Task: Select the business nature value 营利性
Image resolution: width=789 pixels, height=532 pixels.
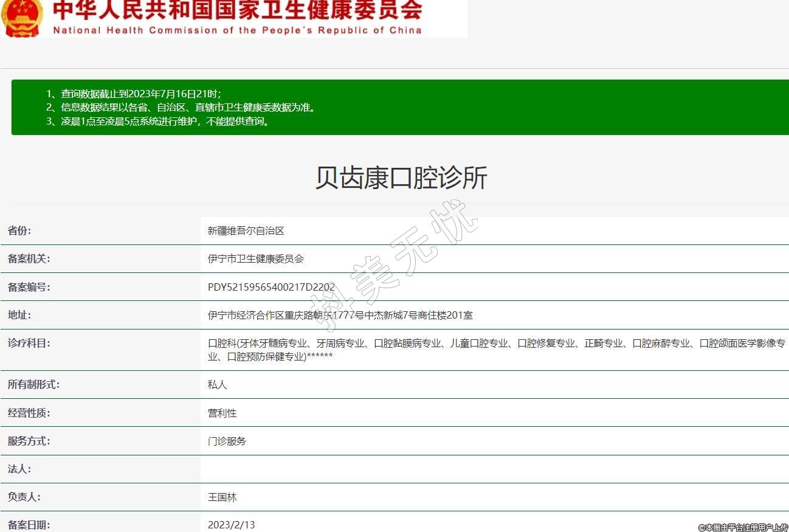Action: (x=222, y=413)
